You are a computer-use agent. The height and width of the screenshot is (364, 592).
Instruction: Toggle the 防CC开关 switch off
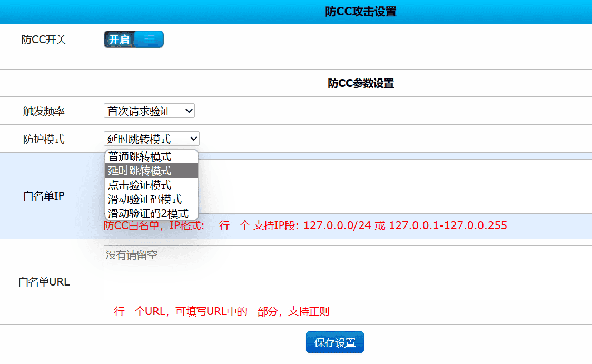tap(133, 39)
